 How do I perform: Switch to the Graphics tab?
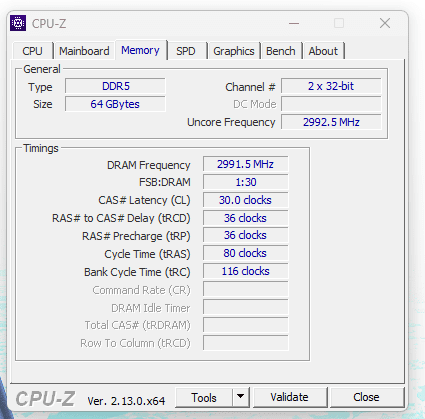pos(234,51)
